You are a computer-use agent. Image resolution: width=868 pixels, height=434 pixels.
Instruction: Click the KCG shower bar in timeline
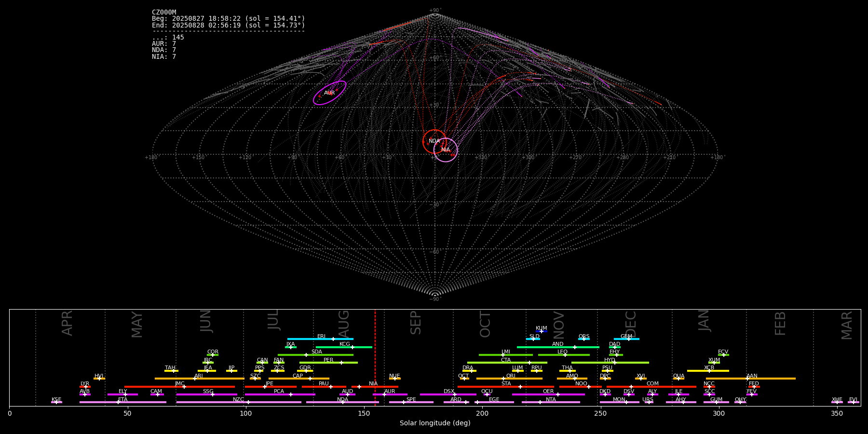[344, 347]
